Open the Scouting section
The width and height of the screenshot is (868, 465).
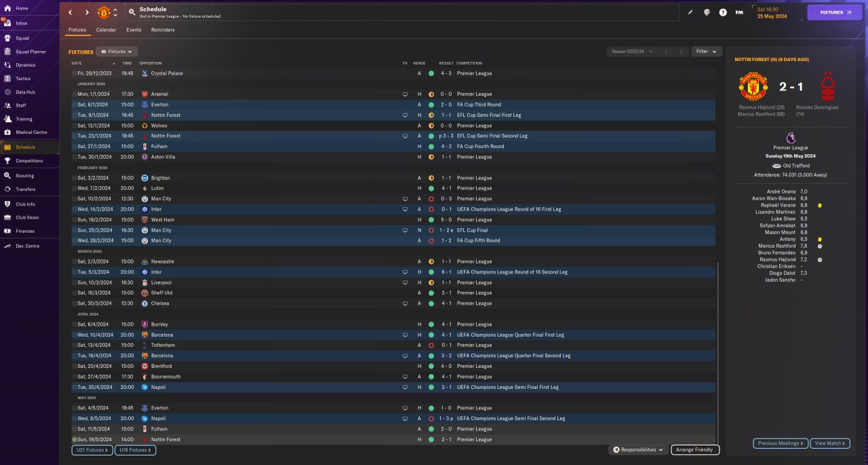coord(24,176)
